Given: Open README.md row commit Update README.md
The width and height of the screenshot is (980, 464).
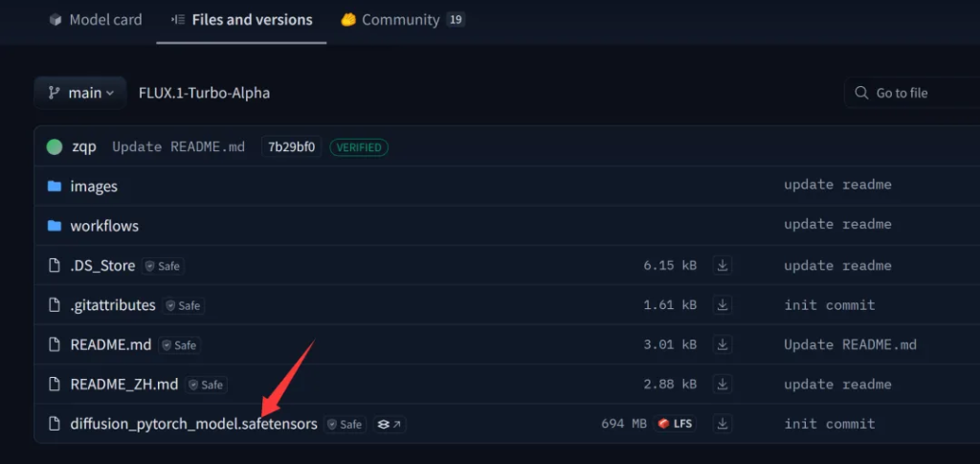Looking at the screenshot, I should click(x=850, y=344).
